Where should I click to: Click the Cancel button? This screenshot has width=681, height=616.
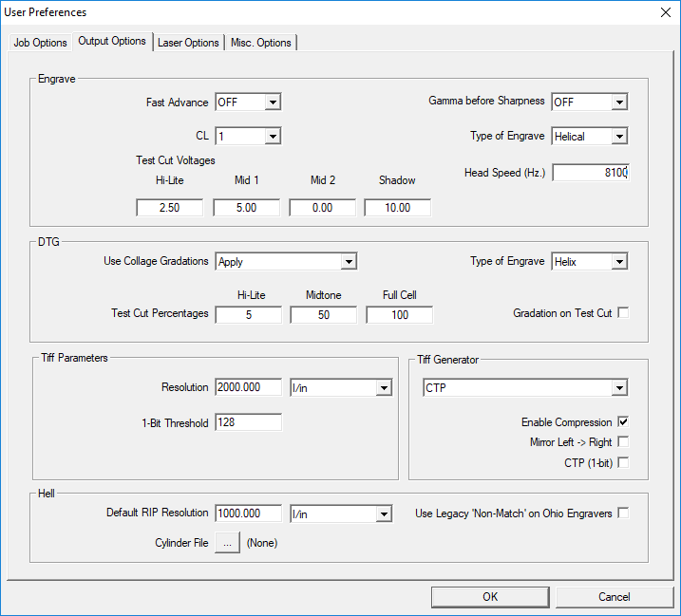(x=614, y=597)
